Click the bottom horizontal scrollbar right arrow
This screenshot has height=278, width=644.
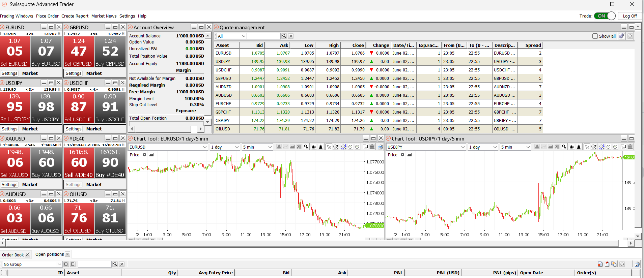coord(631,243)
